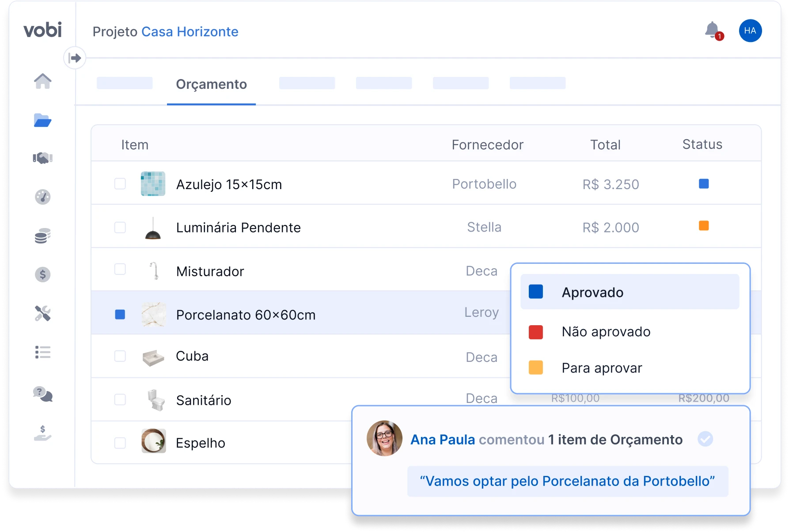Select the blue folder icon in the sidebar

tap(42, 121)
